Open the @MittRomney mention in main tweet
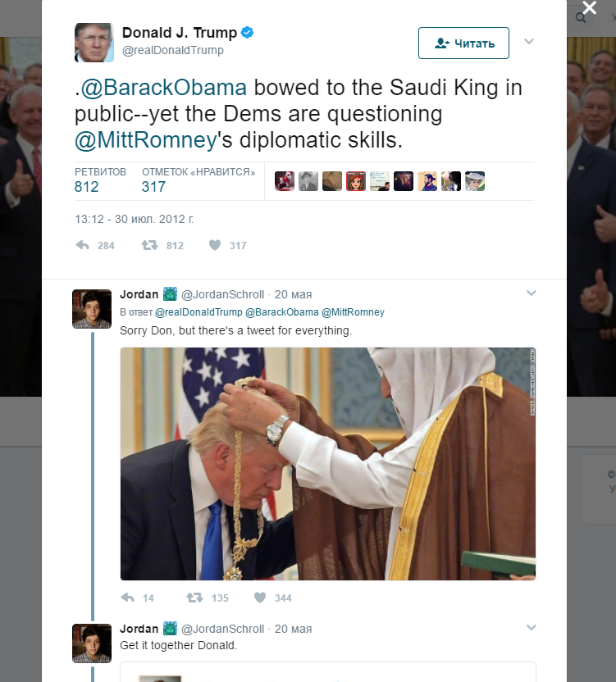 click(x=145, y=140)
